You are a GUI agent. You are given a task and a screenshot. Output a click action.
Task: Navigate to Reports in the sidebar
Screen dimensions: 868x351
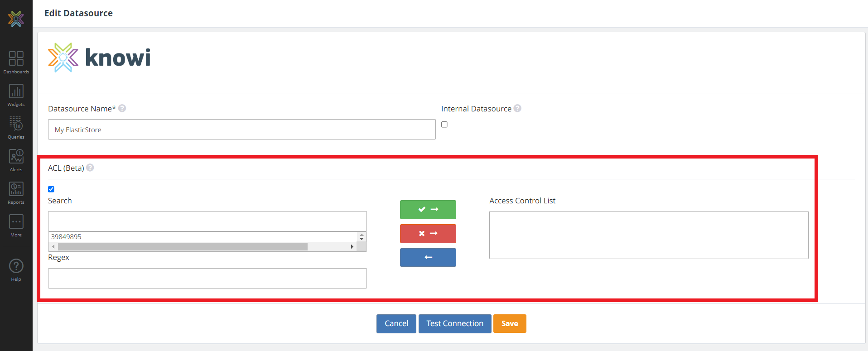tap(16, 193)
